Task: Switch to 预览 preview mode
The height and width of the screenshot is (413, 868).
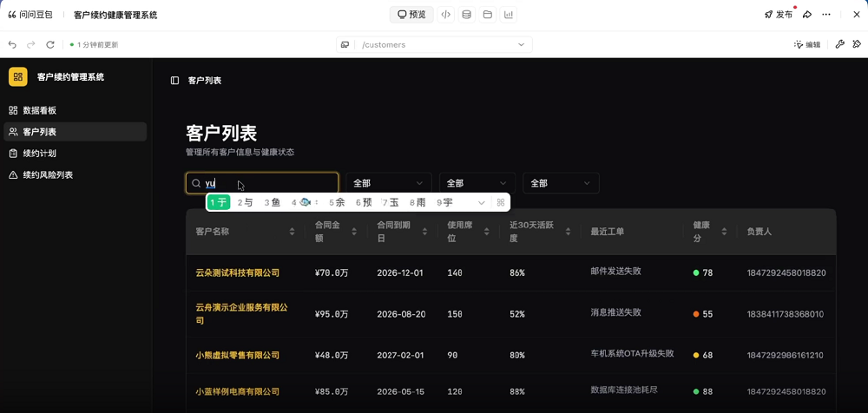Action: pos(411,15)
